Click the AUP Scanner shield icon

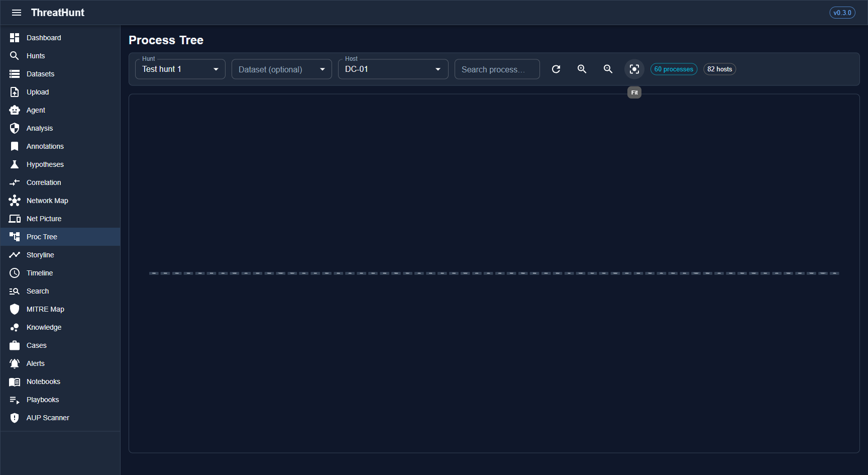point(15,418)
